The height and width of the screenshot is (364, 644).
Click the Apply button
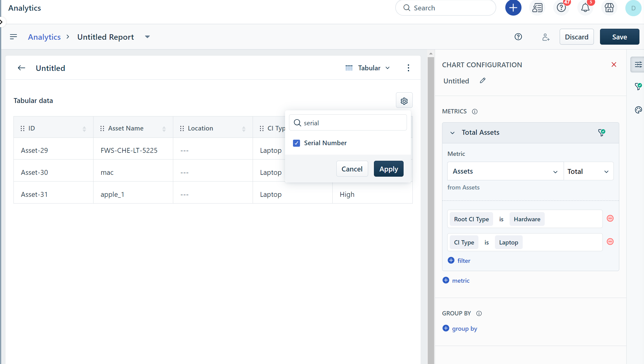point(388,169)
